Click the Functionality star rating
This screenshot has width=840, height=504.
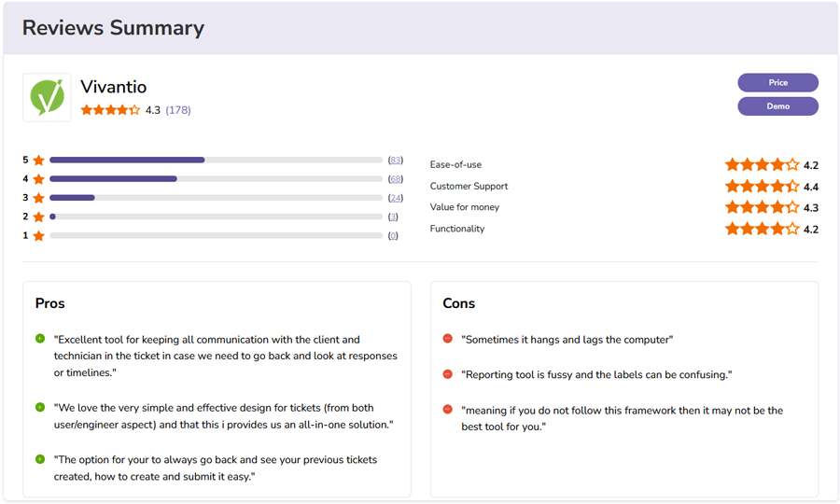tap(763, 229)
